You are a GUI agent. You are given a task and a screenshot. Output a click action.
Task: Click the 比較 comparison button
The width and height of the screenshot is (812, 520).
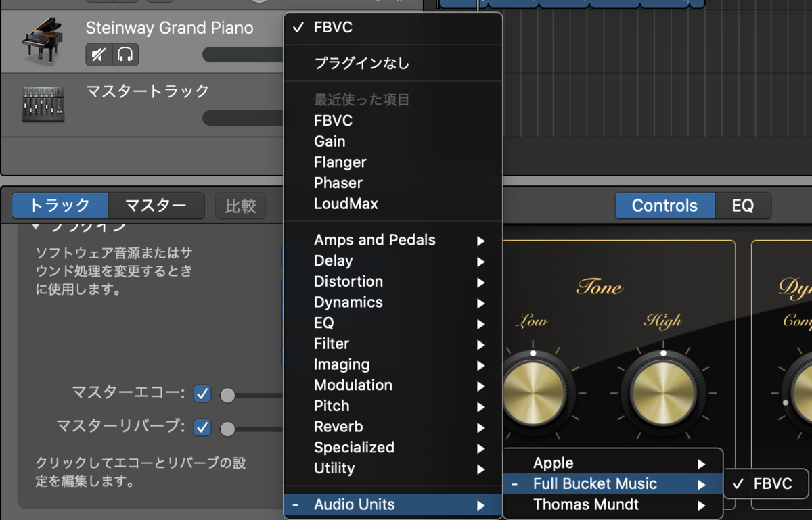pyautogui.click(x=240, y=206)
